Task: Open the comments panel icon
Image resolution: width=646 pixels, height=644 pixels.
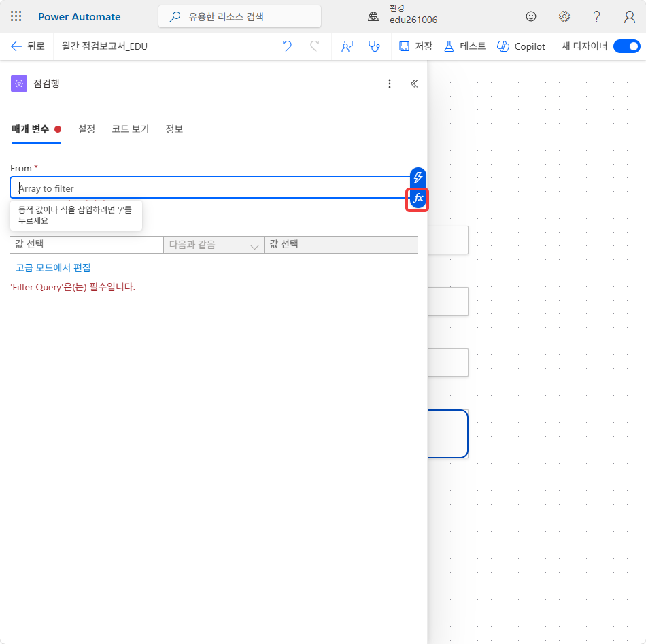Action: click(347, 46)
